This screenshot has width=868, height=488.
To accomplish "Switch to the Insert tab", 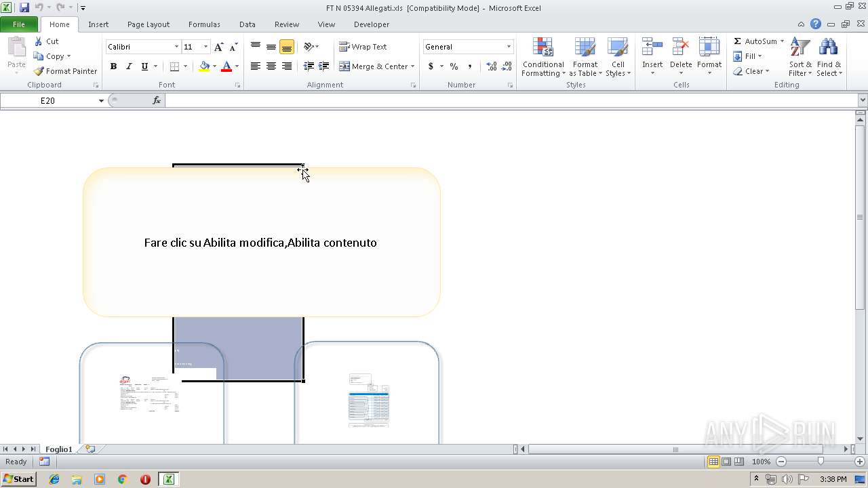I will tap(98, 24).
